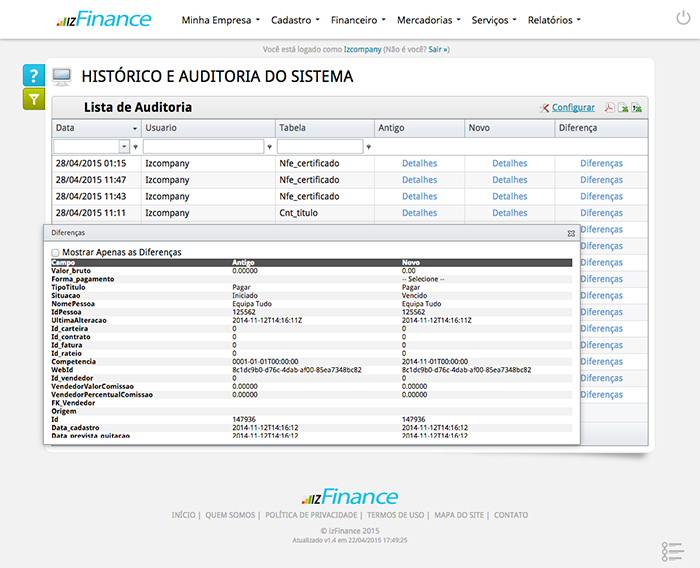Open Detalhes in Antigo column, first row
Image resolution: width=700 pixels, height=568 pixels.
click(420, 163)
